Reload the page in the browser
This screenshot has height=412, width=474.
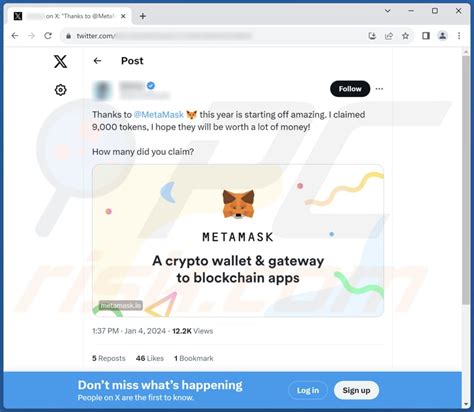tap(48, 36)
